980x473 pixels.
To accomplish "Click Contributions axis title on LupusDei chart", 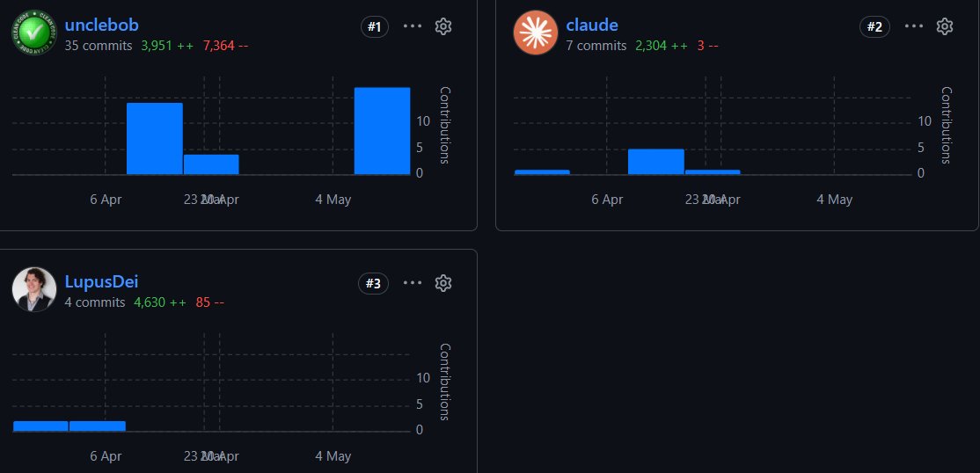I will click(444, 382).
